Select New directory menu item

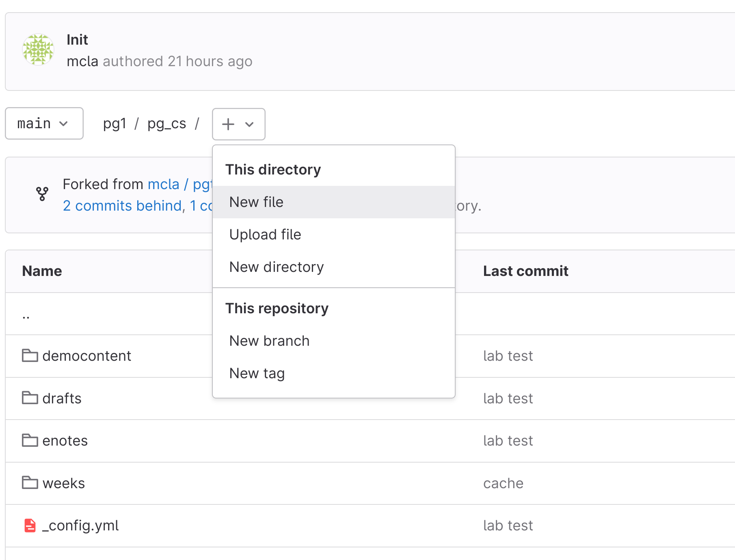[333, 267]
